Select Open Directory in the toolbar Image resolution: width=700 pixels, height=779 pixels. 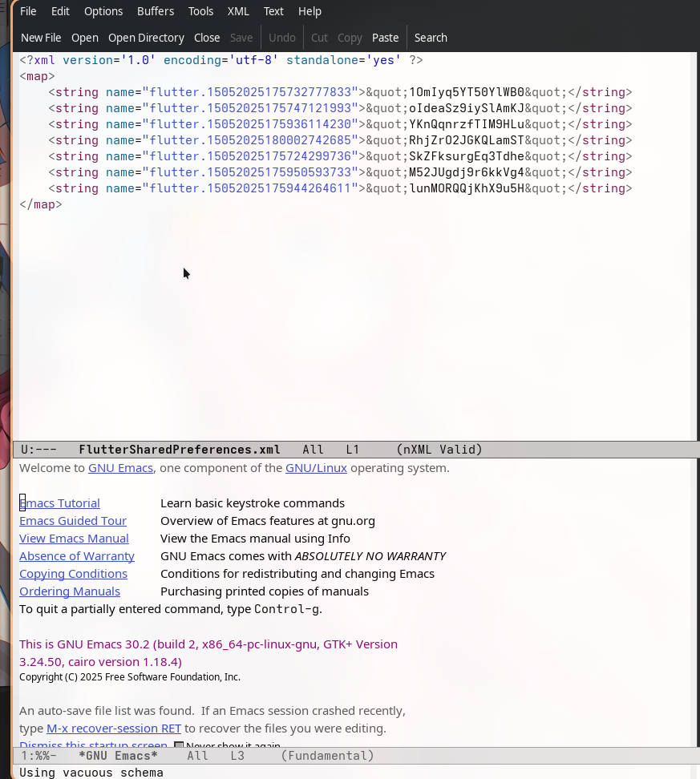pos(146,38)
